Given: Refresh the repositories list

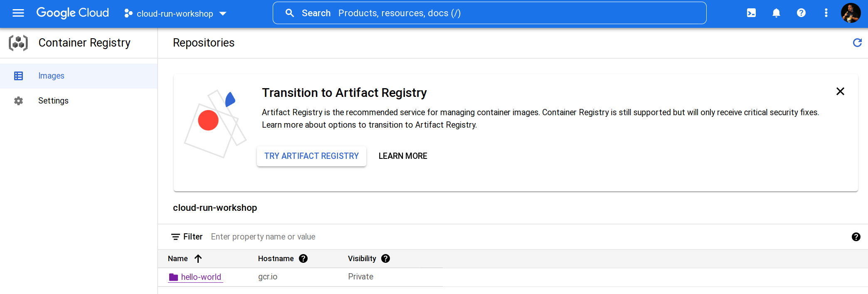Looking at the screenshot, I should coord(857,43).
